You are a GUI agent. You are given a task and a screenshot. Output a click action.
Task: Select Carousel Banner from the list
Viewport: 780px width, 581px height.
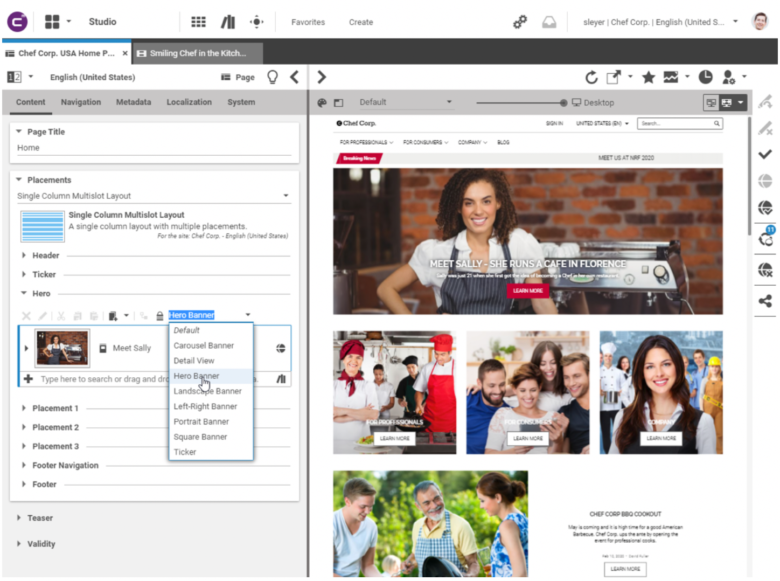click(x=211, y=345)
